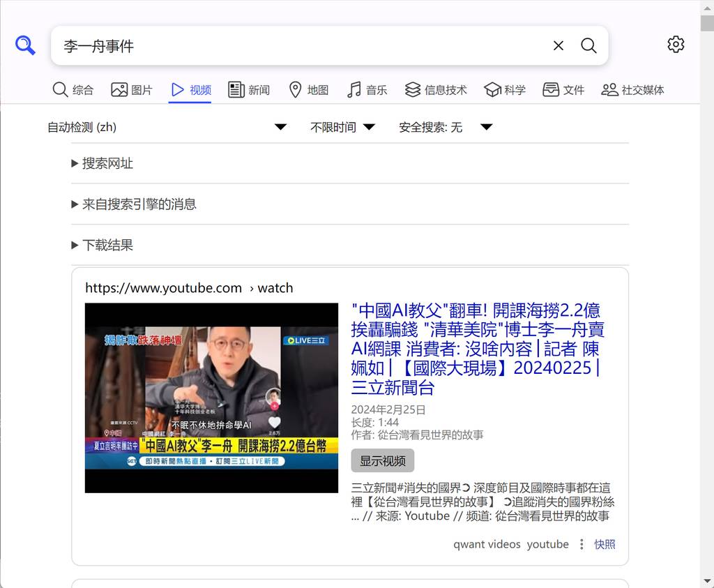Open the 信息技术 IT category

(436, 90)
